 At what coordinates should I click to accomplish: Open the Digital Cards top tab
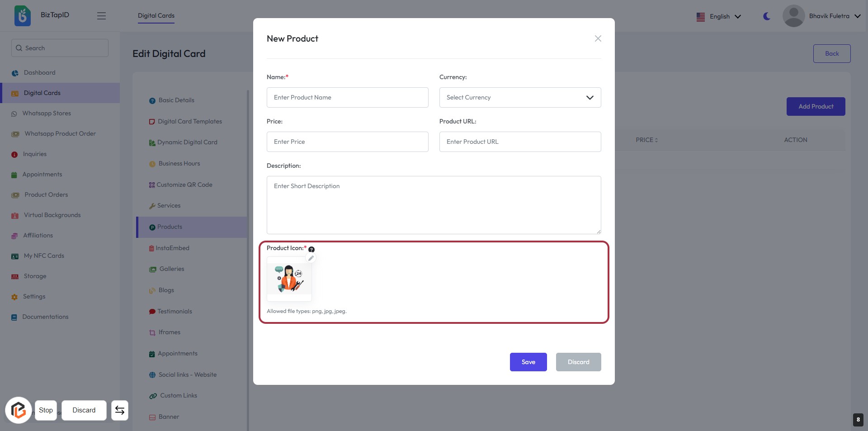[156, 16]
